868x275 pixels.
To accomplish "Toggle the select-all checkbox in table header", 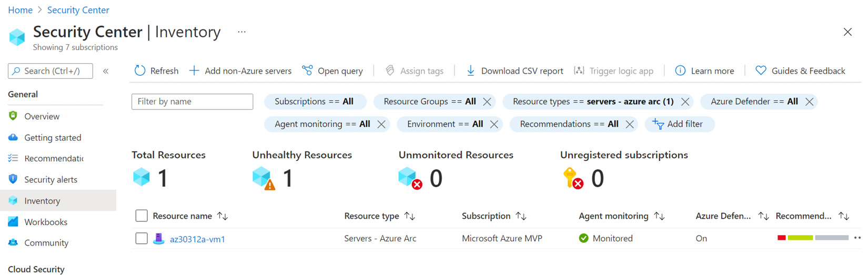I will (x=142, y=216).
